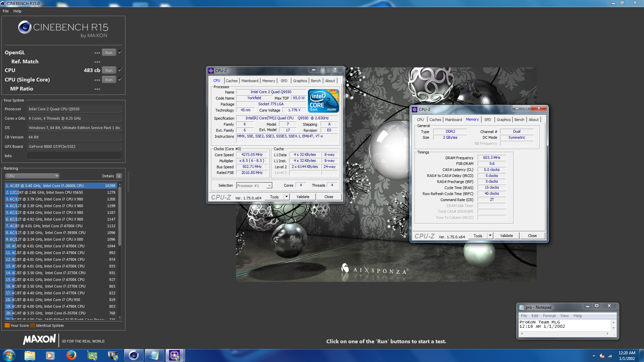
Task: Open the Windows Defender shield taskbar icon
Action: tap(113, 355)
